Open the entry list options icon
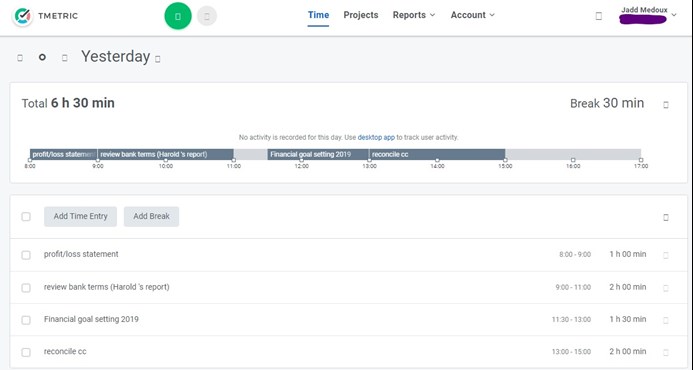 [666, 217]
